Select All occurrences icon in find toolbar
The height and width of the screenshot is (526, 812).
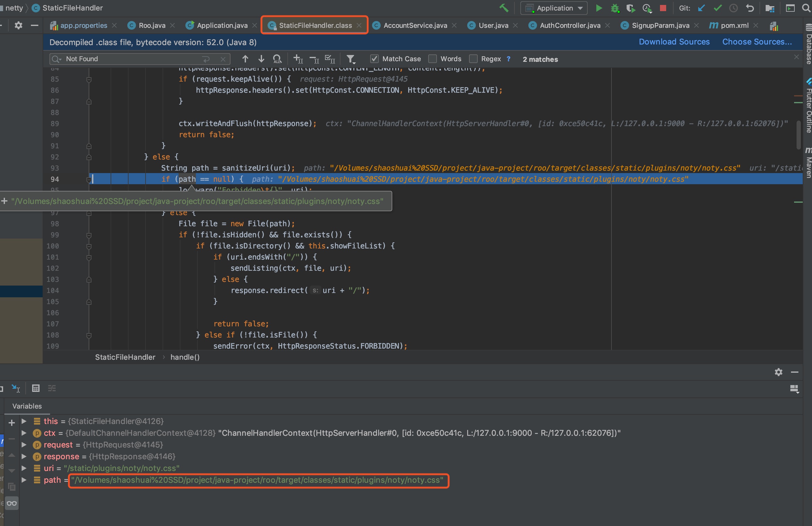pyautogui.click(x=277, y=59)
